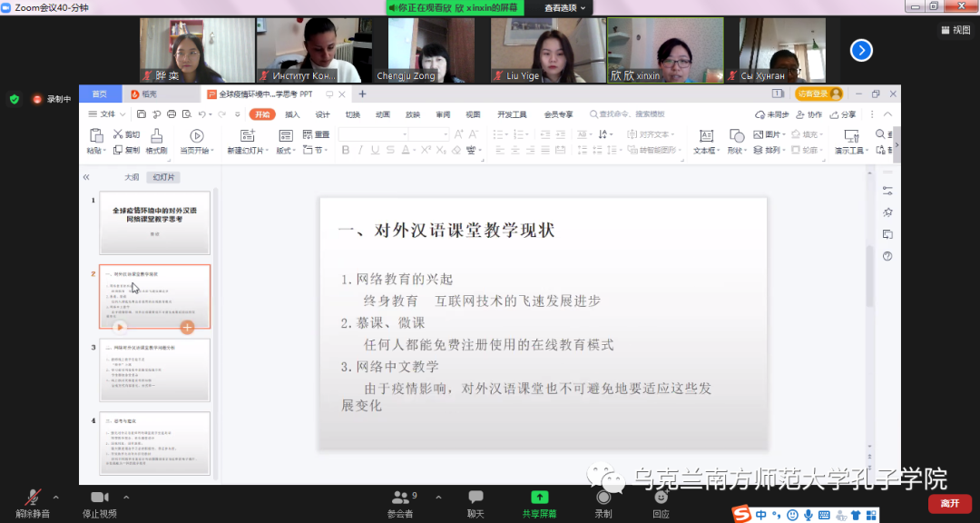Start slideshow from 当页开始
Screen dimensions: 980x523
[x=197, y=142]
